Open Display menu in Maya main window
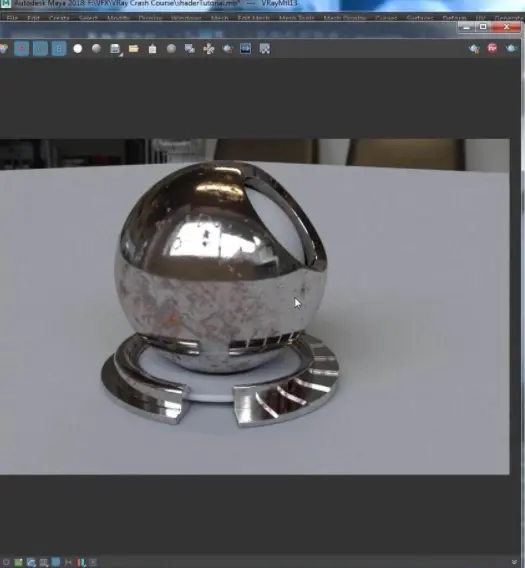The height and width of the screenshot is (568, 525). tap(150, 18)
